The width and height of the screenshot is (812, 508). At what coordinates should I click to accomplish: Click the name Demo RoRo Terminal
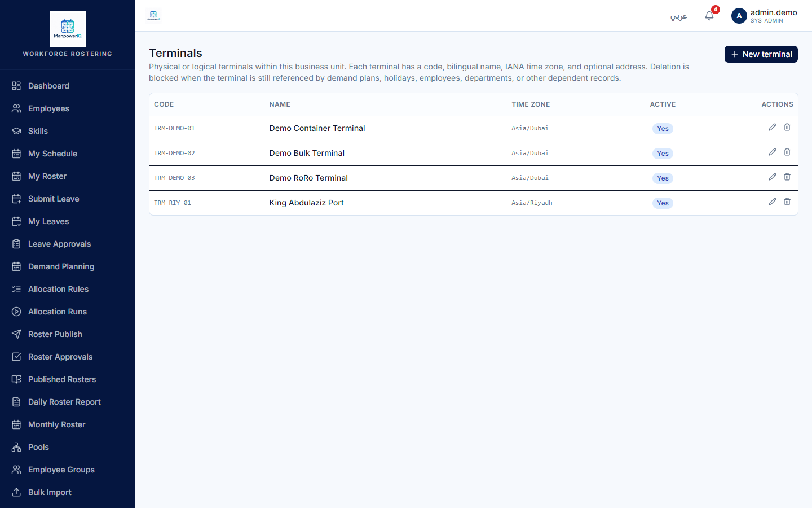pos(308,178)
